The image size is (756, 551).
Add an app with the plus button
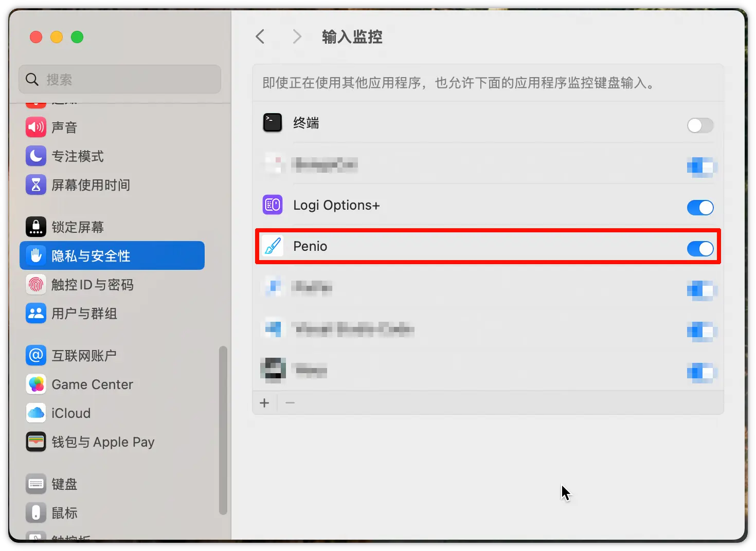[264, 403]
